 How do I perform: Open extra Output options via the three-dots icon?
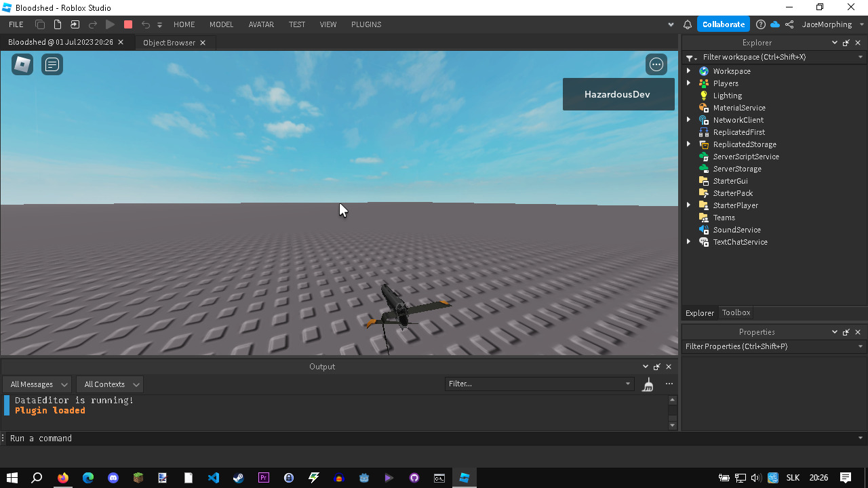669,384
